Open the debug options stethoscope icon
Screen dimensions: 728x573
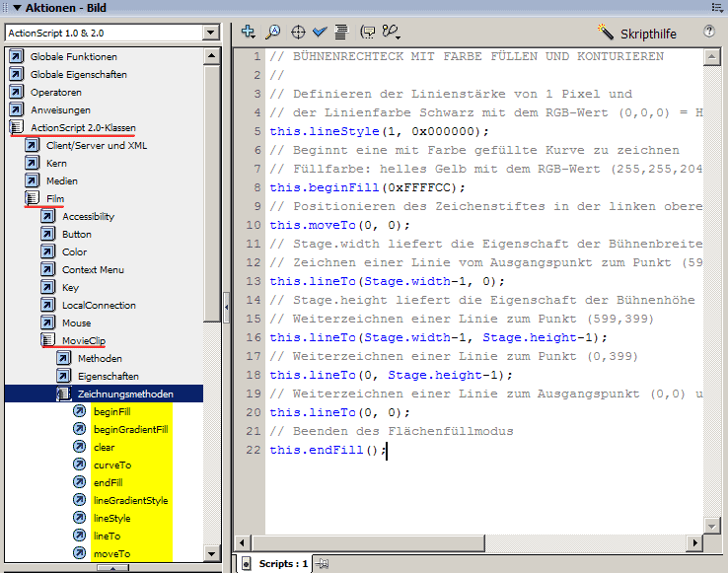click(391, 32)
